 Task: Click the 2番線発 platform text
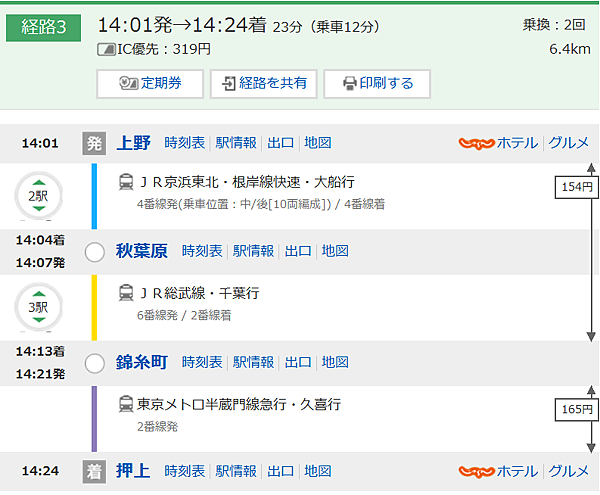(x=157, y=427)
